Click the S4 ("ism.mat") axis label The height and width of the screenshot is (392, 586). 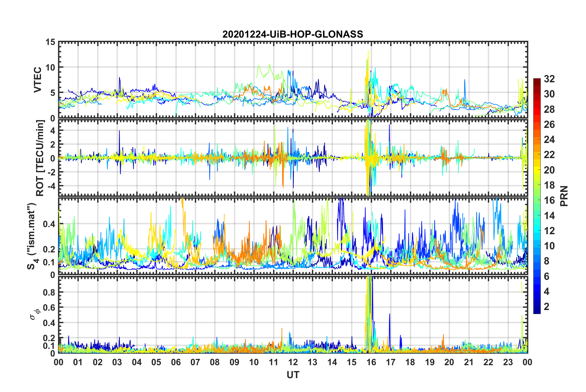32,236
